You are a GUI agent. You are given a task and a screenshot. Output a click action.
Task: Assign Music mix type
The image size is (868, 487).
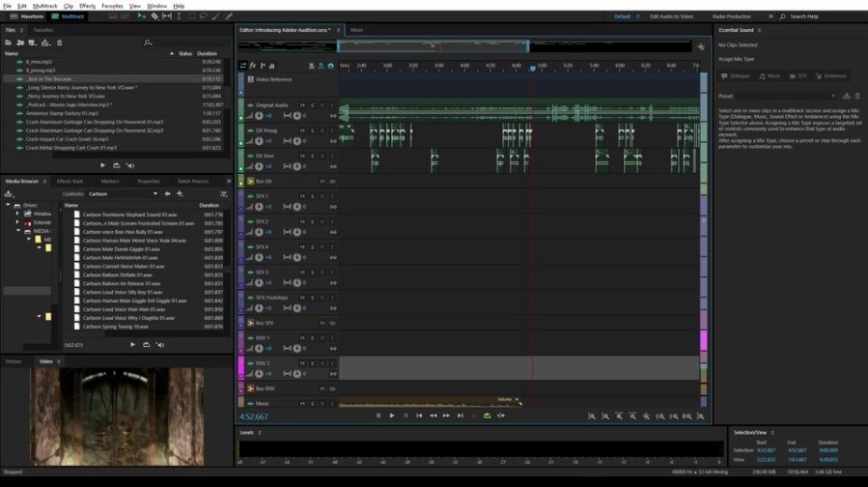pos(770,76)
